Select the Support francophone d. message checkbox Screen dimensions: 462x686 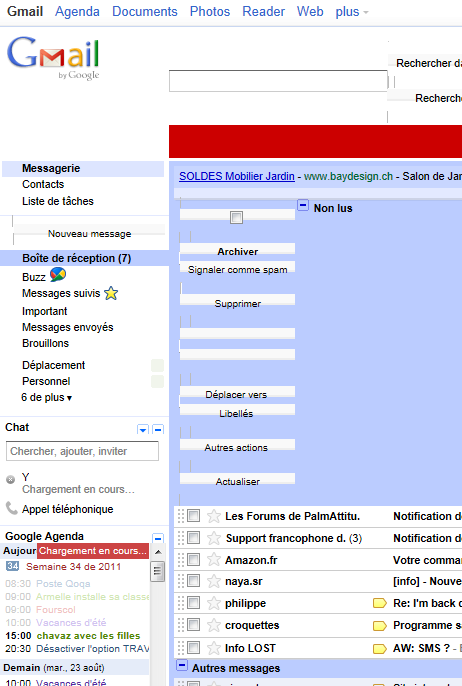[193, 537]
